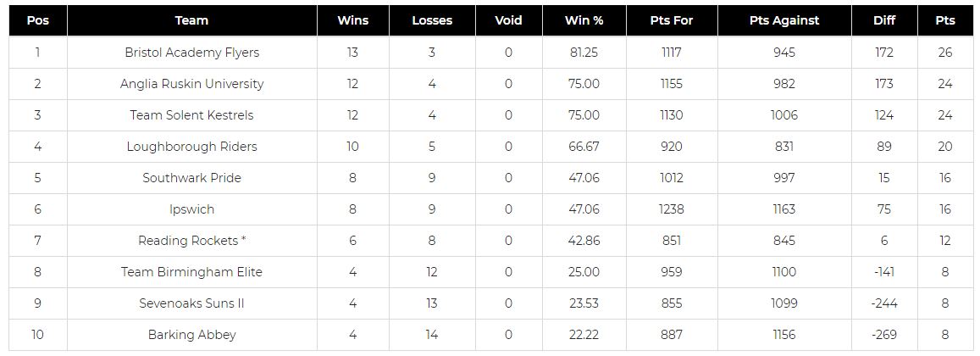This screenshot has width=980, height=356.
Task: Click the Team column header
Action: [192, 20]
